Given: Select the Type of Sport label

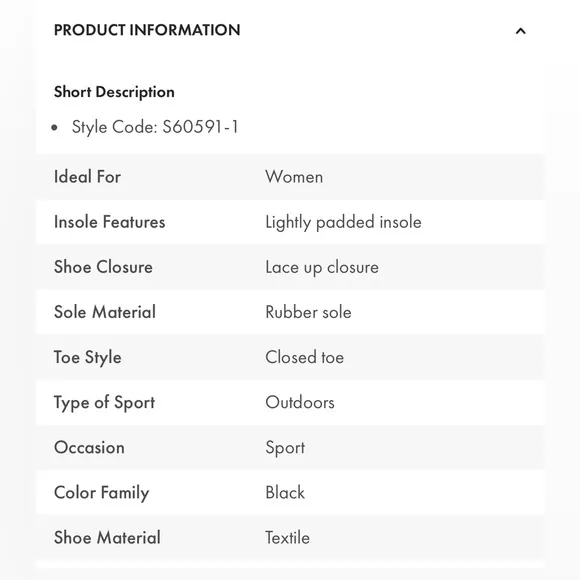Looking at the screenshot, I should pos(104,403).
